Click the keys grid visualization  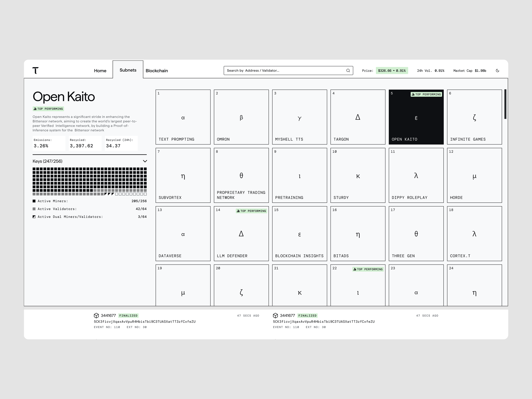point(90,181)
